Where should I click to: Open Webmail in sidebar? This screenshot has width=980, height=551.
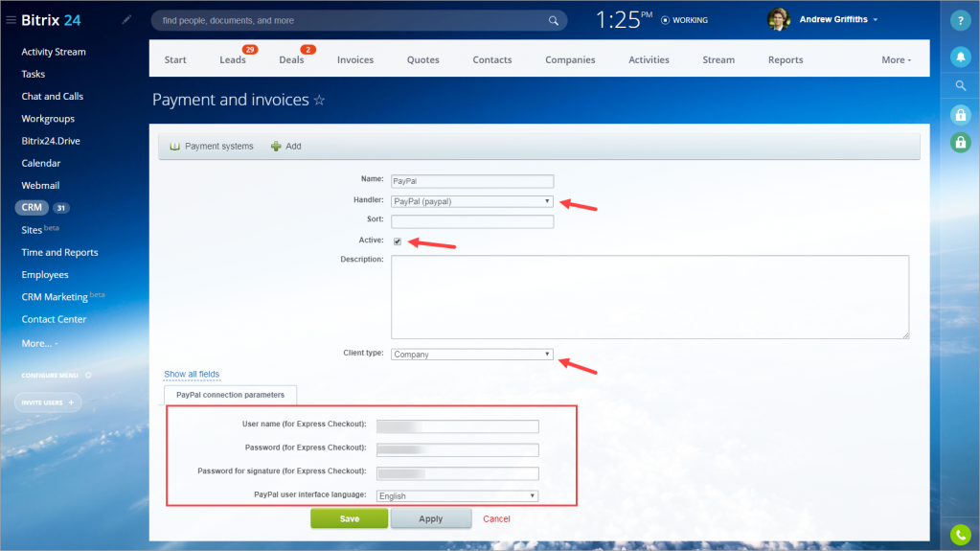pyautogui.click(x=40, y=186)
